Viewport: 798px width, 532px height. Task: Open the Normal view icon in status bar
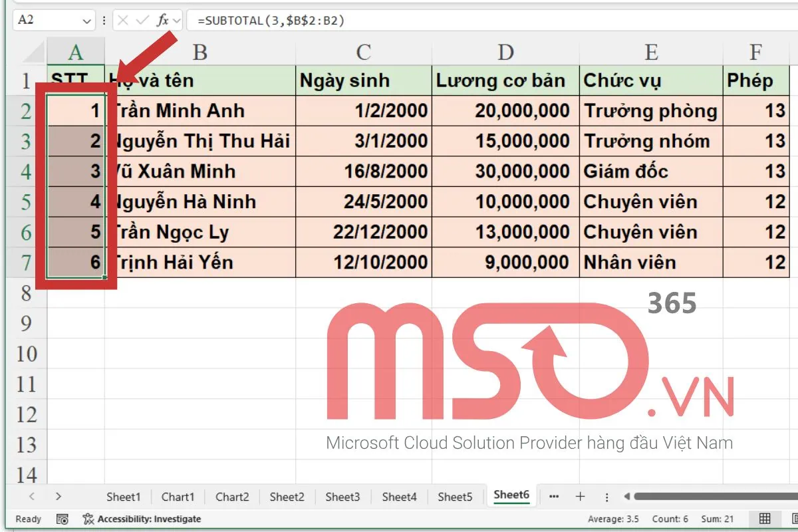click(763, 519)
